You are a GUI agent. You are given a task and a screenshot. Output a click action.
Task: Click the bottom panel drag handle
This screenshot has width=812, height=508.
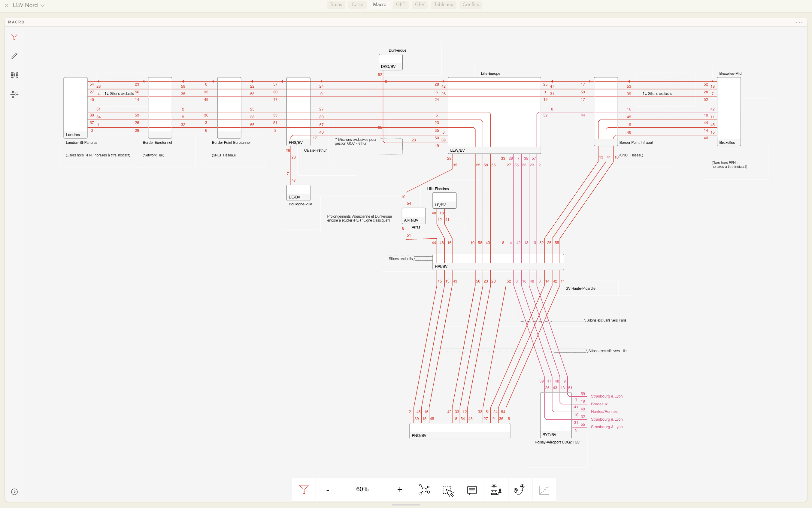tap(406, 505)
